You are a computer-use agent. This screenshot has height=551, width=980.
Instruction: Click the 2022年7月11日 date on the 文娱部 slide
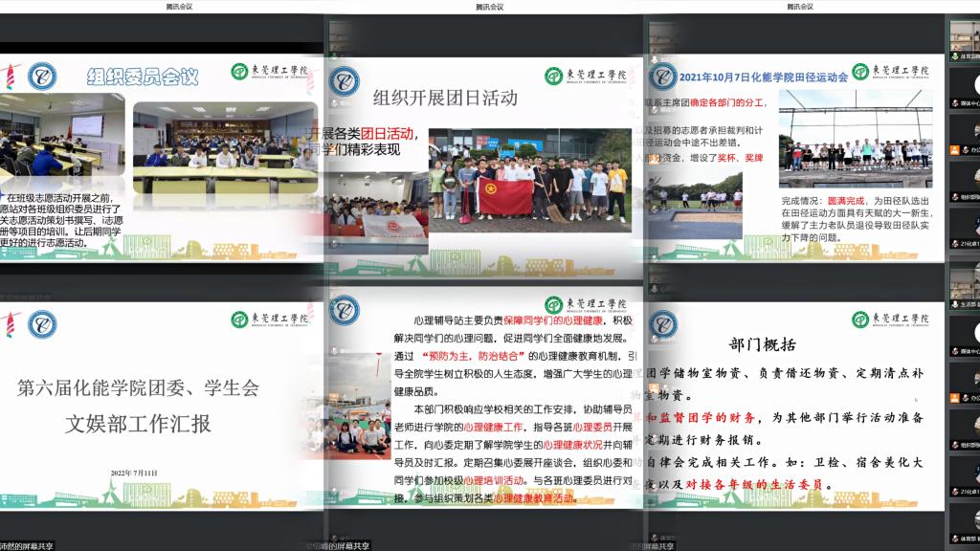tap(134, 473)
